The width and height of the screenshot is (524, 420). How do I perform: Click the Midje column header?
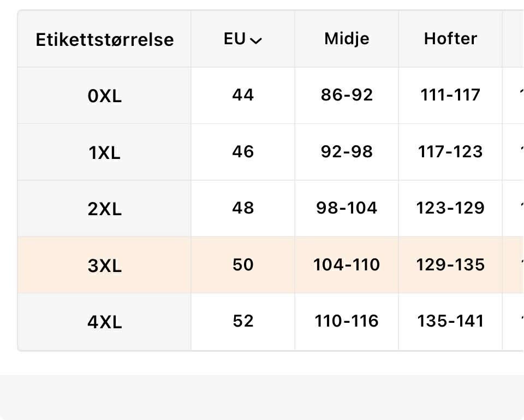point(347,39)
